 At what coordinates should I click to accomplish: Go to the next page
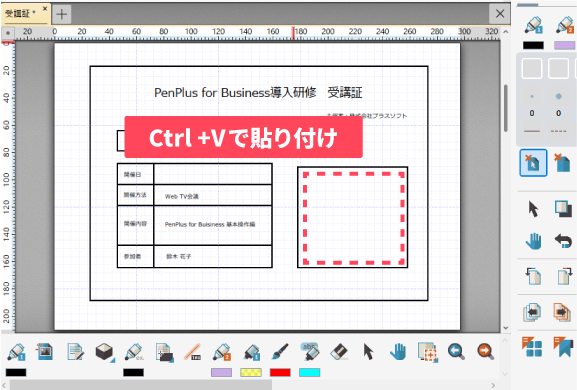[x=562, y=312]
